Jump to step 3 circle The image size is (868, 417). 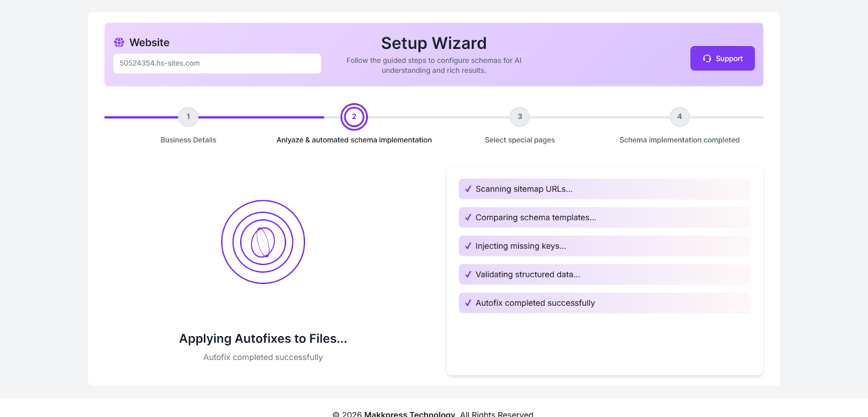520,117
